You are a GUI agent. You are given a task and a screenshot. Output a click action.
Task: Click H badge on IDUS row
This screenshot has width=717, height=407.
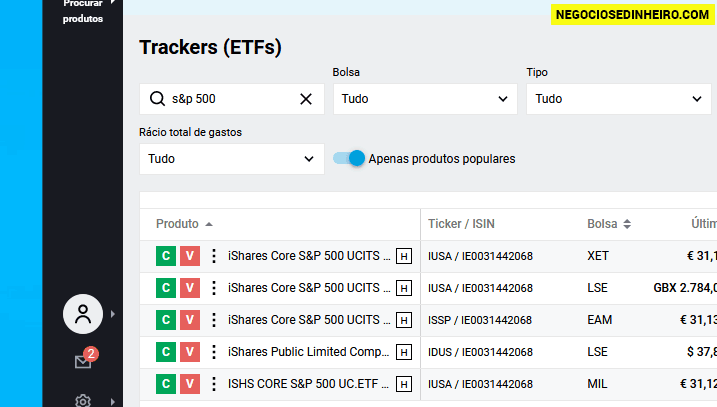pos(404,352)
